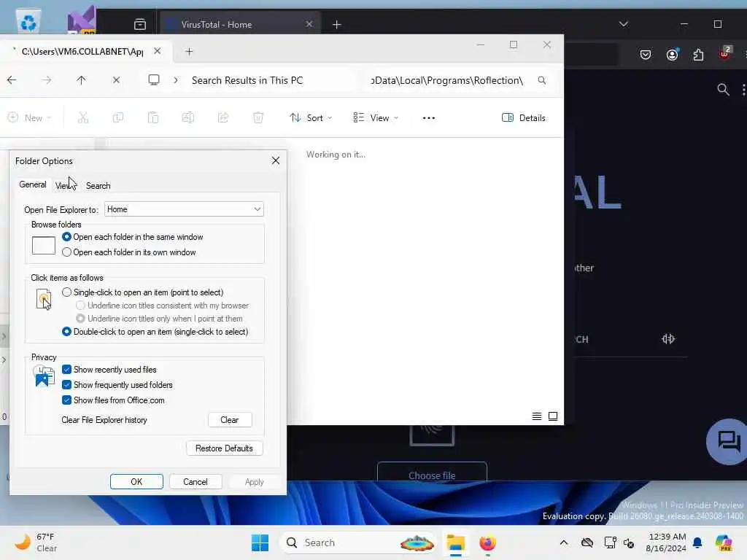Click the search magnifier in File Explorer
Viewport: 747px width, 560px height.
click(x=542, y=80)
